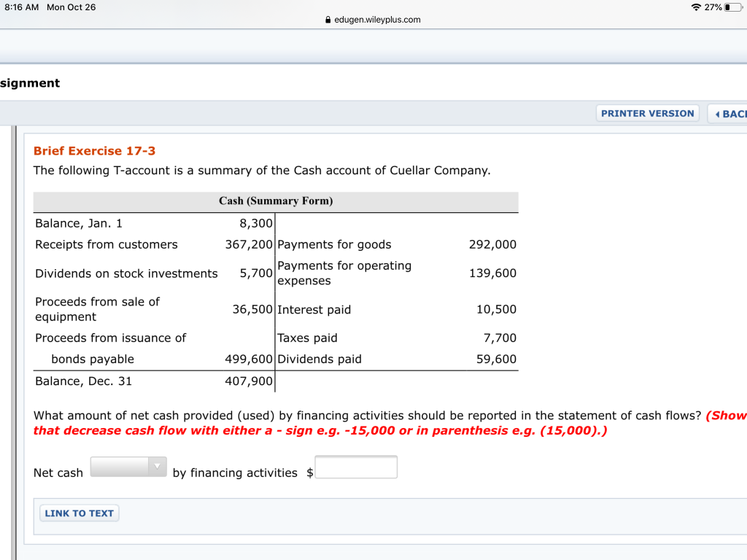Click the PRINTER VERSION link
The image size is (747, 560).
click(647, 113)
